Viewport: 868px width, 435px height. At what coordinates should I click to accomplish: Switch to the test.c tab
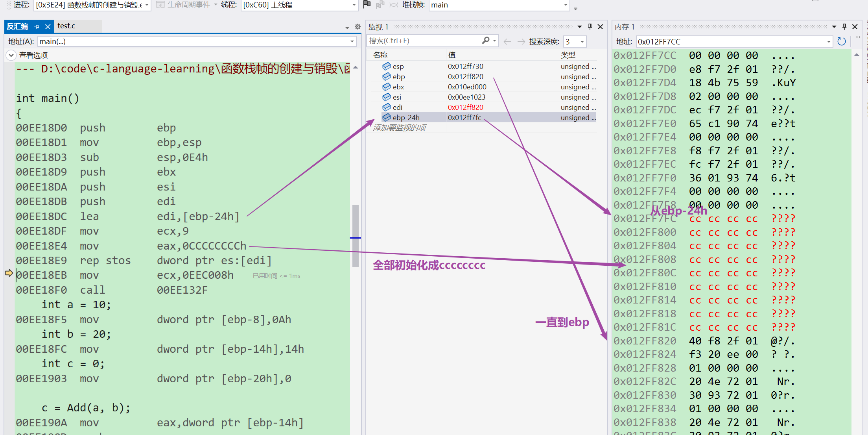click(66, 26)
